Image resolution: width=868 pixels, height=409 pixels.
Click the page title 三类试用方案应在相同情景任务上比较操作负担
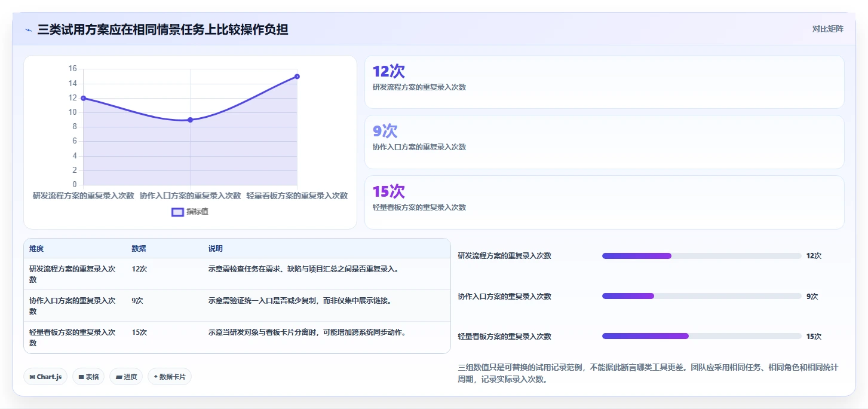(163, 29)
